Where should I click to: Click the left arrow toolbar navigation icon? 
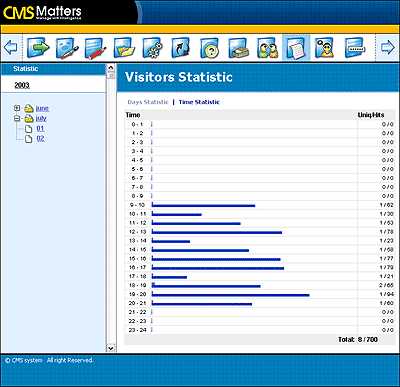[10, 47]
